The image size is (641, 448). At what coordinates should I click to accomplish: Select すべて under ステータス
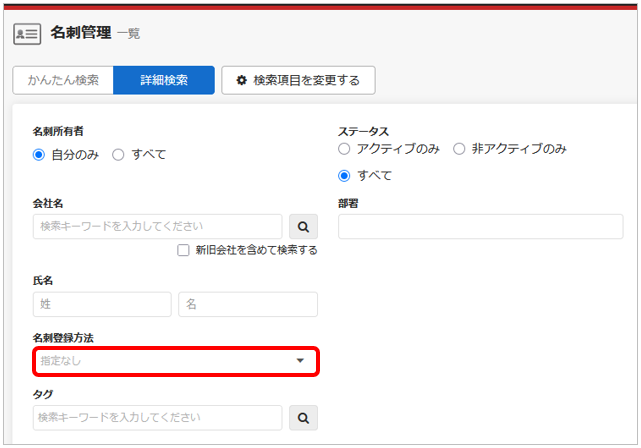tap(345, 175)
